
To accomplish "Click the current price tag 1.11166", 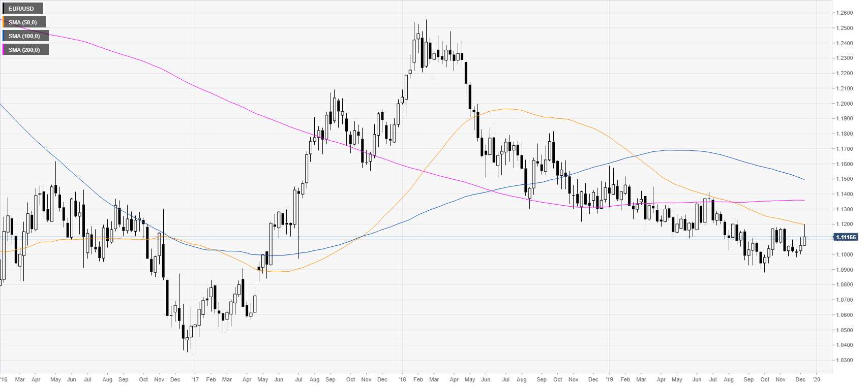I will [x=845, y=237].
